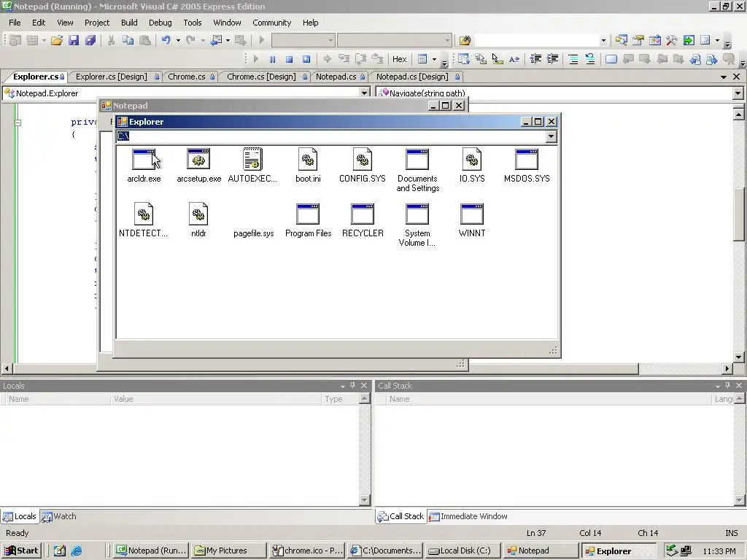Click the Save All toolbar icon
The width and height of the screenshot is (747, 560).
pos(90,41)
